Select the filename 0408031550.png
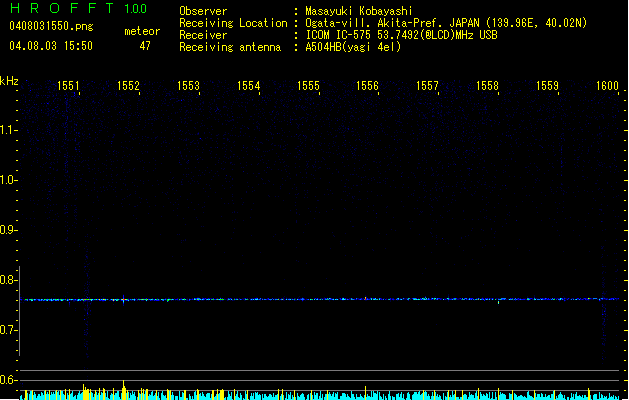Viewport: 629px width, 400px height. (x=51, y=26)
